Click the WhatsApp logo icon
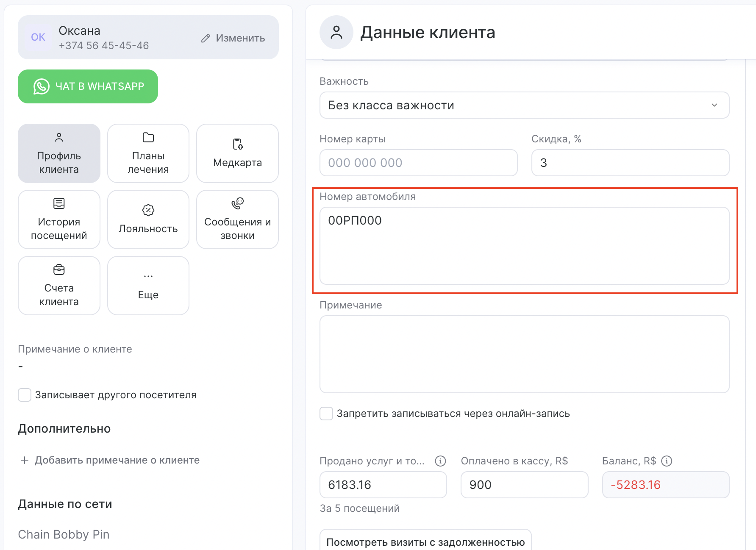This screenshot has height=550, width=756. [x=42, y=86]
